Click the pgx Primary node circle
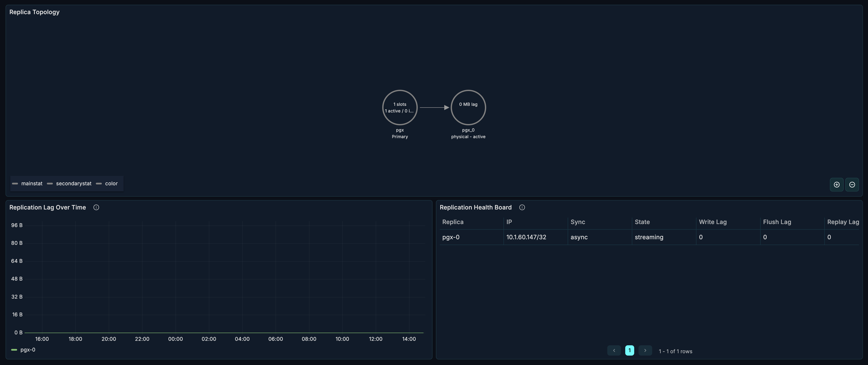 point(400,107)
